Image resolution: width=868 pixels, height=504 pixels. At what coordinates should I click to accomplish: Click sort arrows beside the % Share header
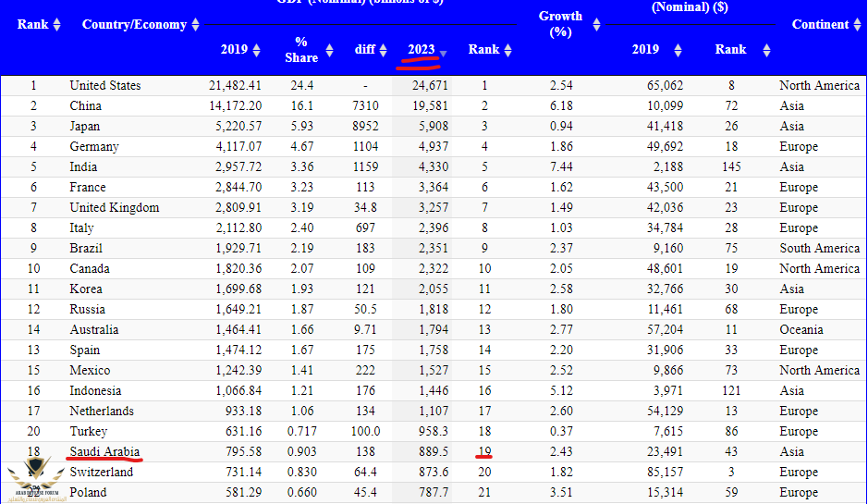point(327,50)
